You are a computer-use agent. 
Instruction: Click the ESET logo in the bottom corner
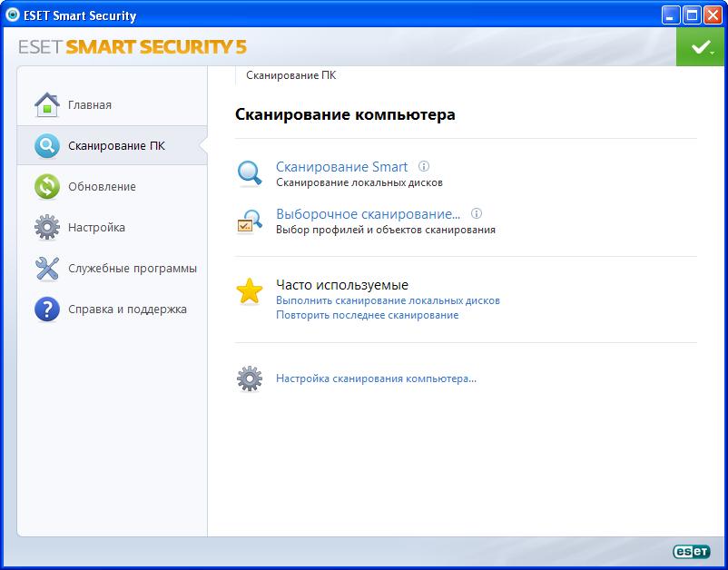(x=692, y=551)
